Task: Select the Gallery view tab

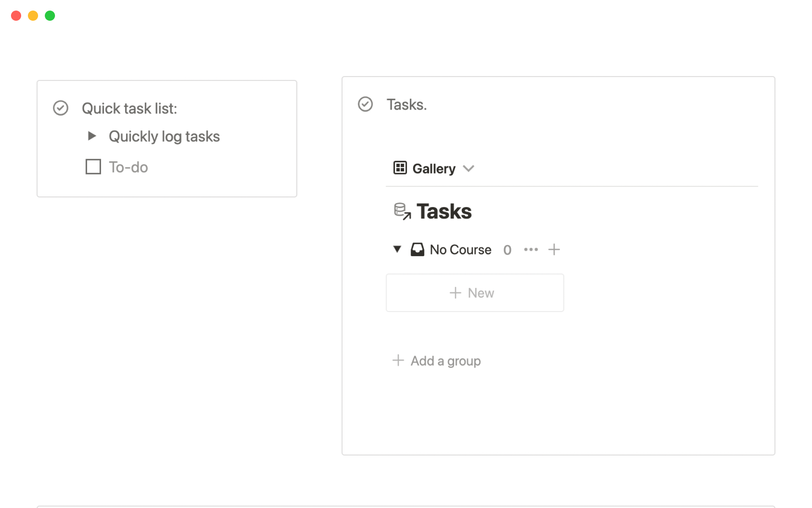Action: (433, 168)
